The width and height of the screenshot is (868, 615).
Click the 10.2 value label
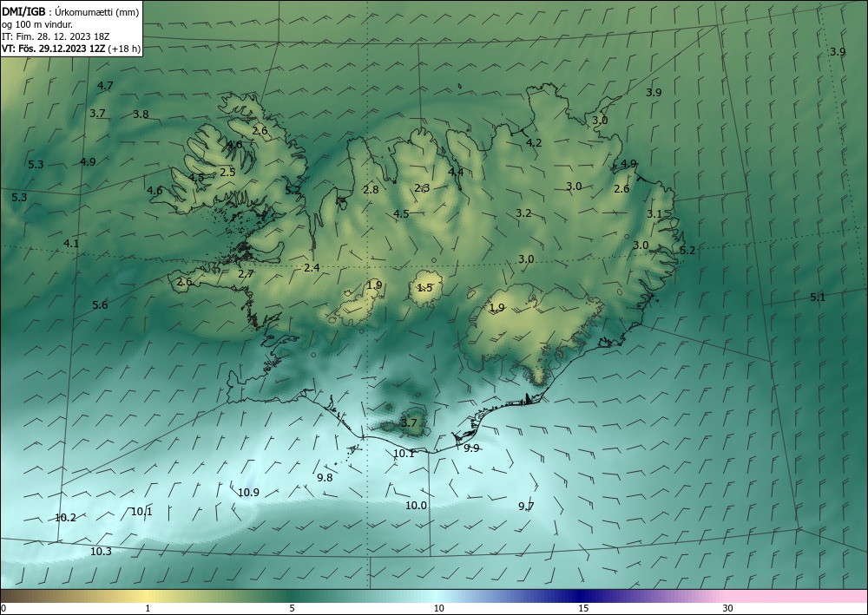tap(65, 518)
